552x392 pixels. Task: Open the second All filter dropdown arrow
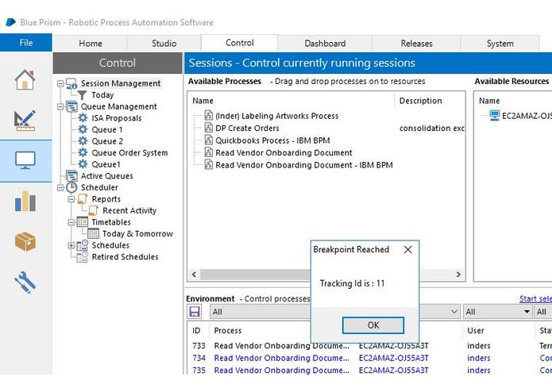pyautogui.click(x=527, y=312)
